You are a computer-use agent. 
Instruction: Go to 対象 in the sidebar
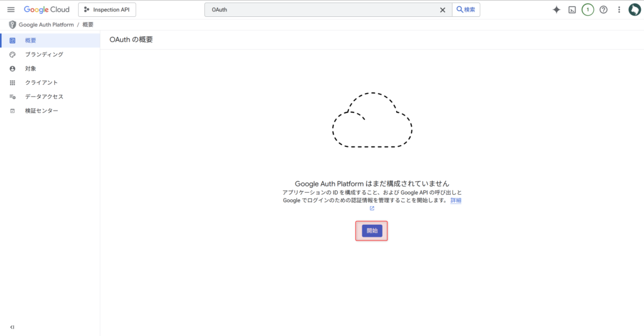(30, 68)
